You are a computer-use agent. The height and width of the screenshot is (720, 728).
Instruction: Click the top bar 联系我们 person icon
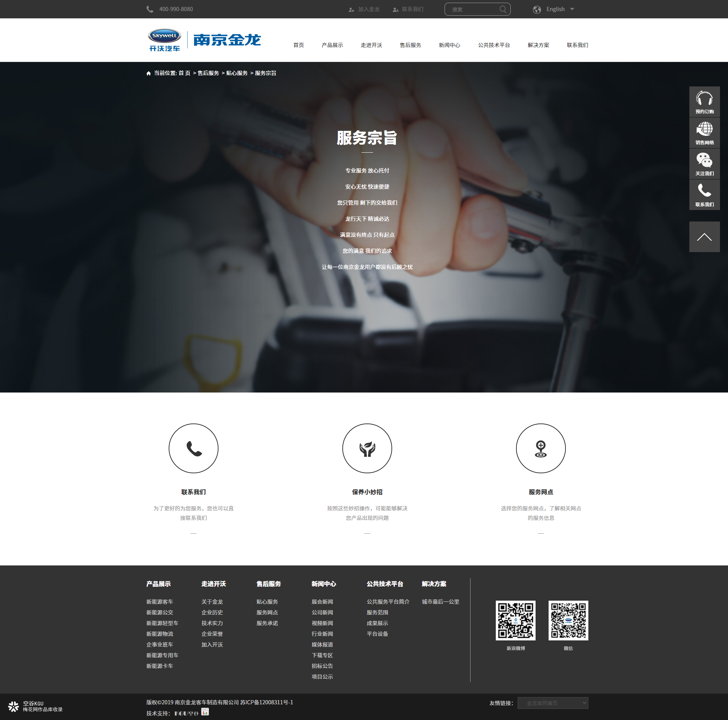(x=396, y=10)
